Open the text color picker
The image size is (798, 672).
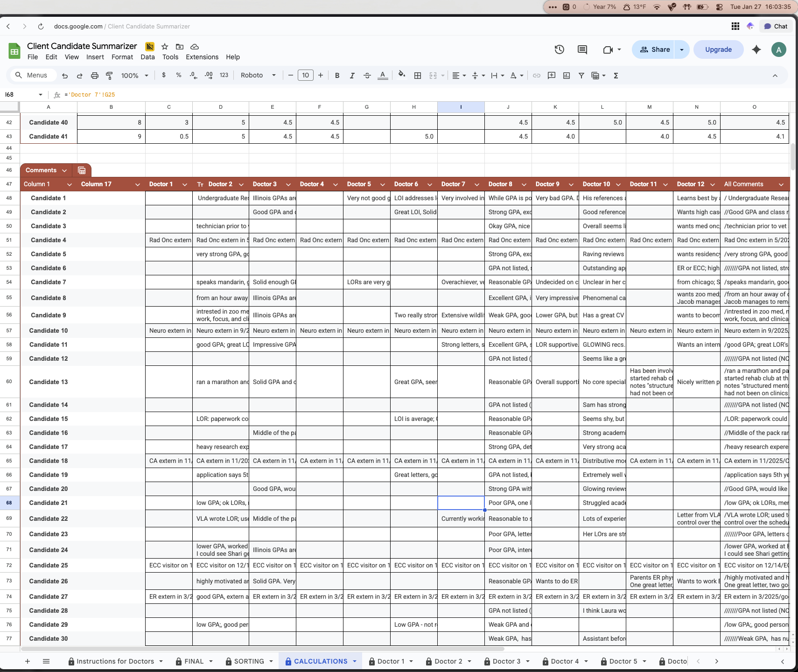pos(383,75)
